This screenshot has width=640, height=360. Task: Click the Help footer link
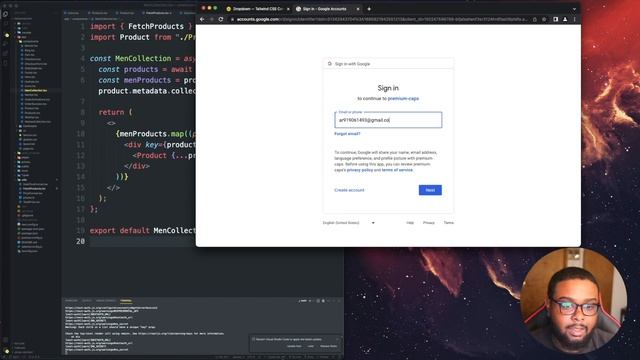coord(410,223)
